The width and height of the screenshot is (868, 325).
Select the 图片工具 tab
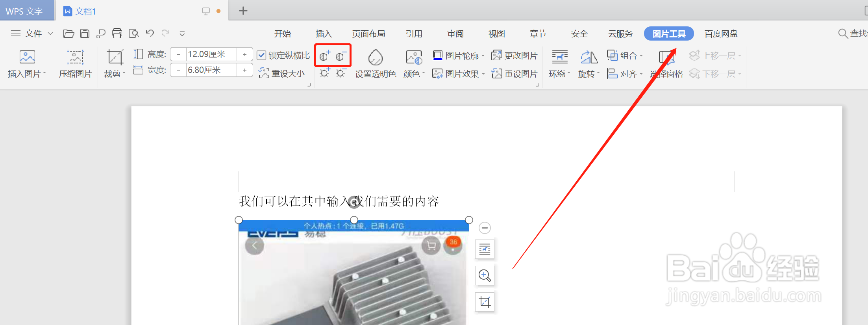(x=669, y=34)
